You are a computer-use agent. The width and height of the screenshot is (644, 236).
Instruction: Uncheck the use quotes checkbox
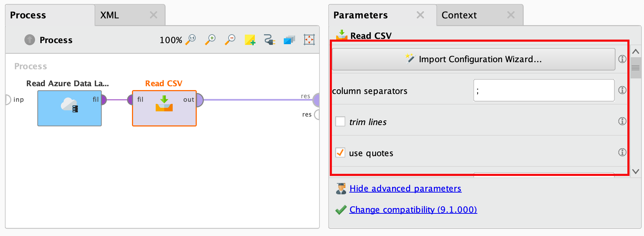[x=340, y=153]
